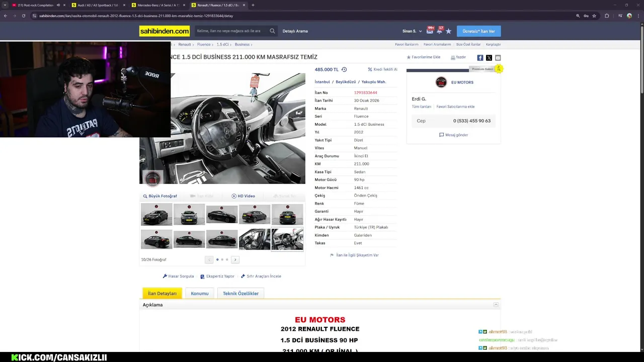Bookmark this page with the address bar star
Image resolution: width=644 pixels, height=362 pixels.
594,16
